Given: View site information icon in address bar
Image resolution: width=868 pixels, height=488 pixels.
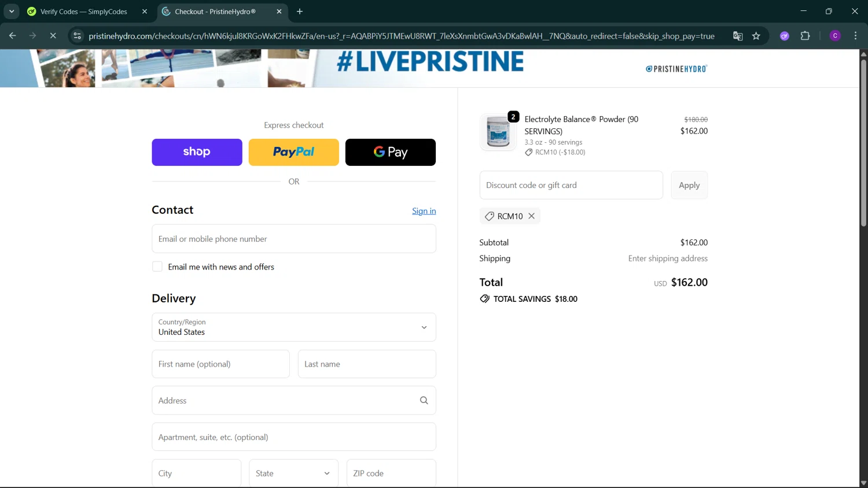Looking at the screenshot, I should (x=77, y=36).
